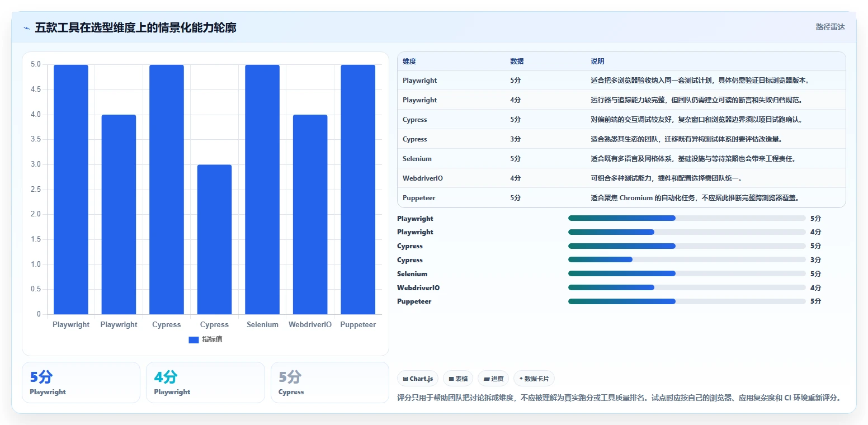Click the description starting 可组合多种测试能力
The width and height of the screenshot is (868, 425).
(666, 178)
